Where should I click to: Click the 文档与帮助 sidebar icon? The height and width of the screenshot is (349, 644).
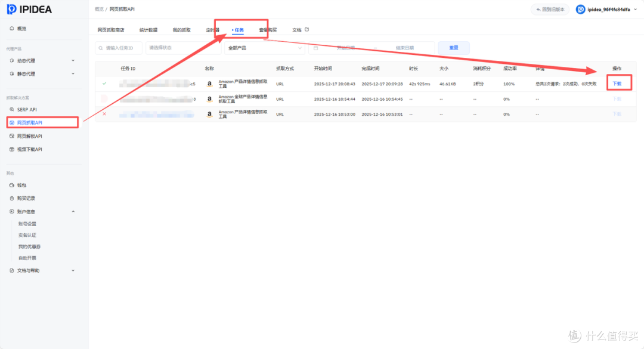pos(11,270)
